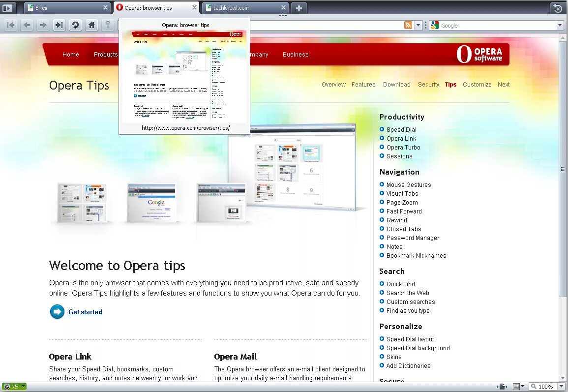This screenshot has height=392, width=568.
Task: Open the Custom searches tip link
Action: (x=411, y=302)
